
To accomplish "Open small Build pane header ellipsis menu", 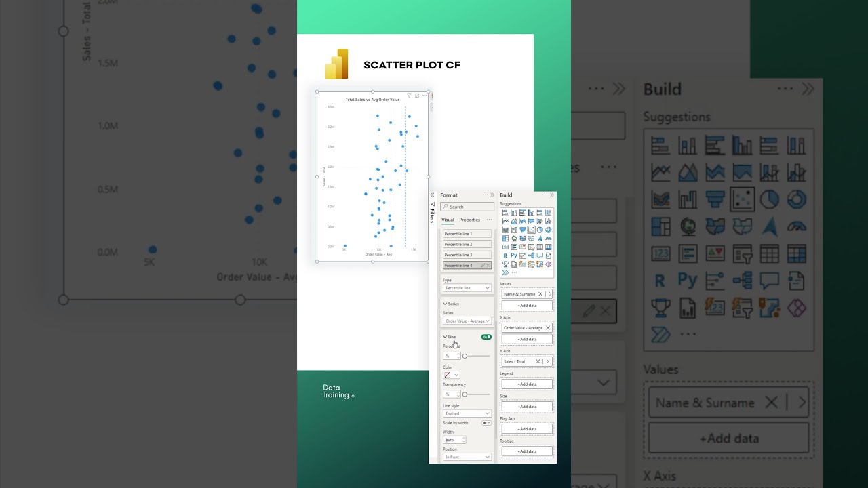I will point(545,195).
